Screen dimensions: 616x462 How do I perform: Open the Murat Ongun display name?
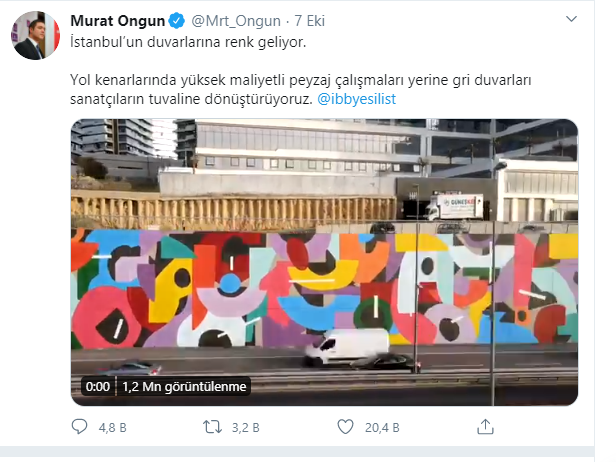(x=117, y=21)
